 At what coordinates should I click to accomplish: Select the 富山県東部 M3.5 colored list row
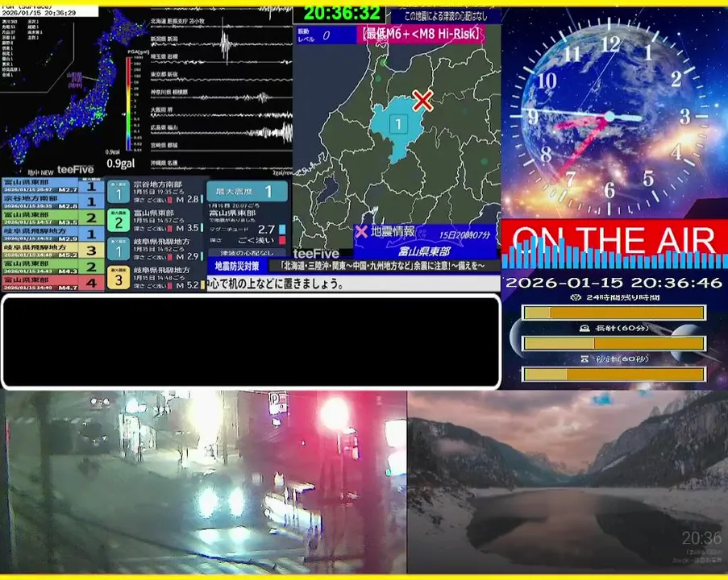point(52,218)
